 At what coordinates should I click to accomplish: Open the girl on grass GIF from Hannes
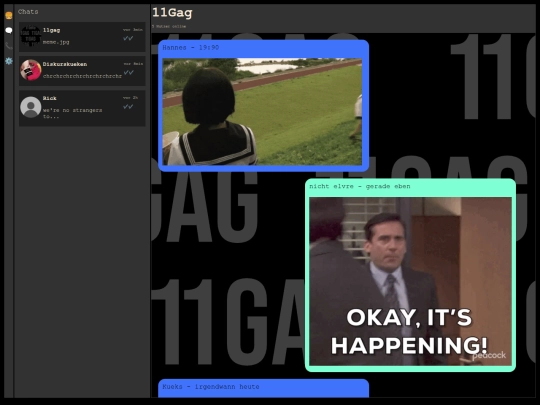click(262, 112)
